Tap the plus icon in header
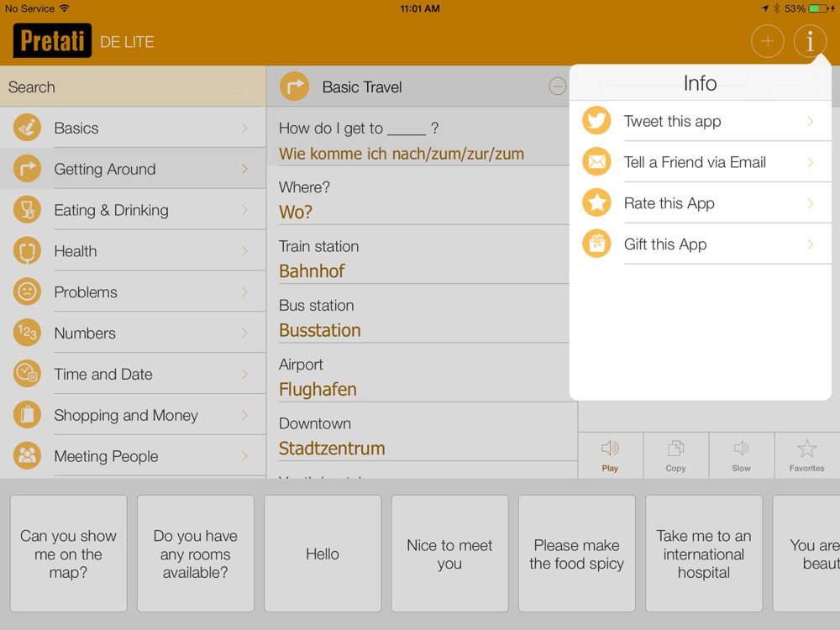 (767, 41)
